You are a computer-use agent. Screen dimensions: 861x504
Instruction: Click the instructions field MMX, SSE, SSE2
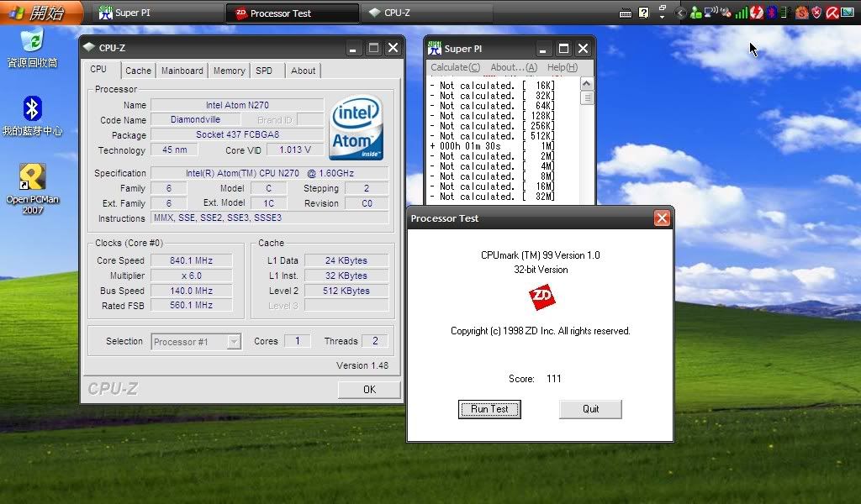pos(269,218)
